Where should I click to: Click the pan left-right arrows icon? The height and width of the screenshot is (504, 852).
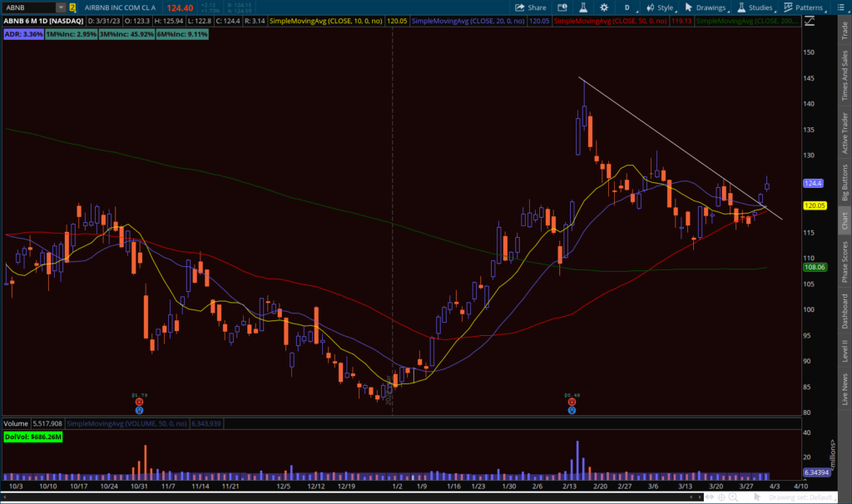tap(710, 497)
